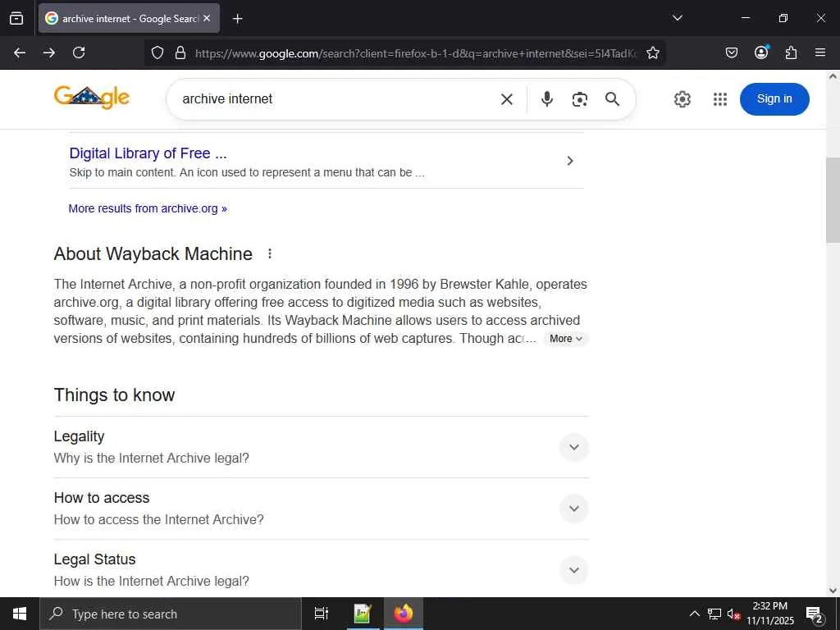The image size is (840, 630).
Task: Open Firefox View tabs overview icon
Action: coord(16,18)
